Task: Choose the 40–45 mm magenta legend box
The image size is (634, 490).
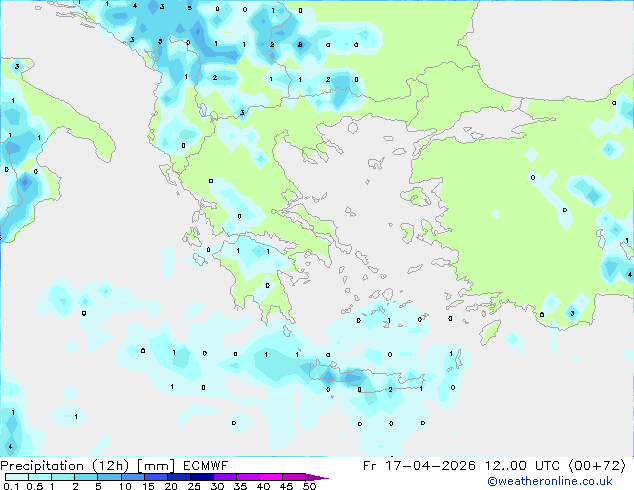Action: 271,477
